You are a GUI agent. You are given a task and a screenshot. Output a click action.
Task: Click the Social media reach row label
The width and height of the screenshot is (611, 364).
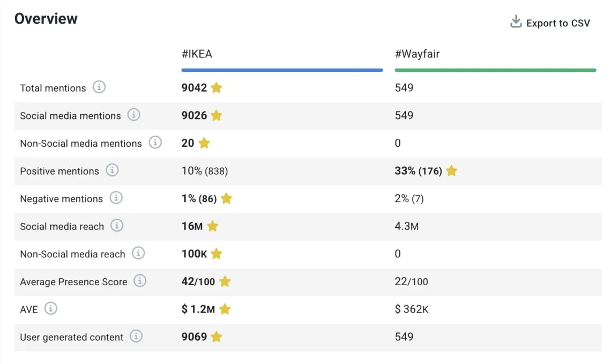(62, 226)
